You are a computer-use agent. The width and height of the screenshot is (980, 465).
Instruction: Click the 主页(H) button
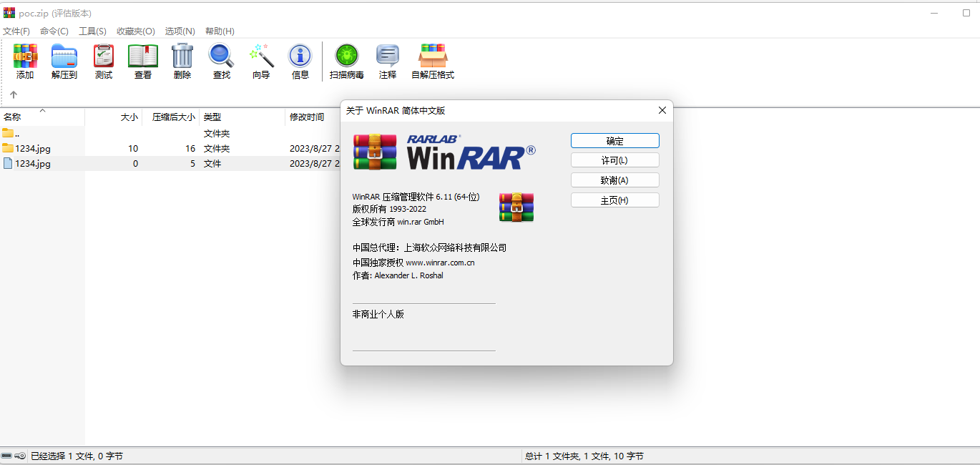615,200
